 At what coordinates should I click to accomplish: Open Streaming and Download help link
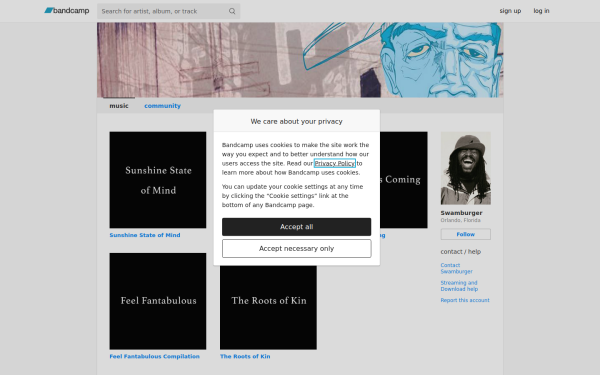tap(459, 286)
